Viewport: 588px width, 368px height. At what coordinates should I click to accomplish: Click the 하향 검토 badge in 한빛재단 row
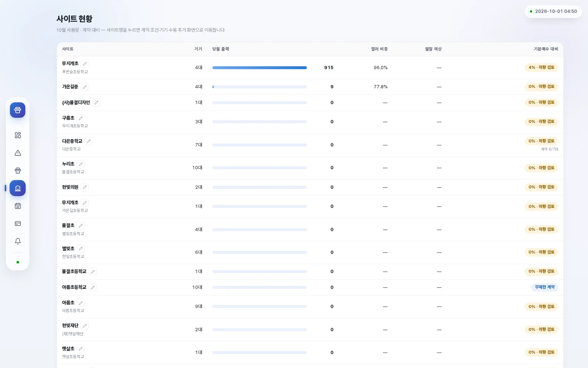[541, 330]
